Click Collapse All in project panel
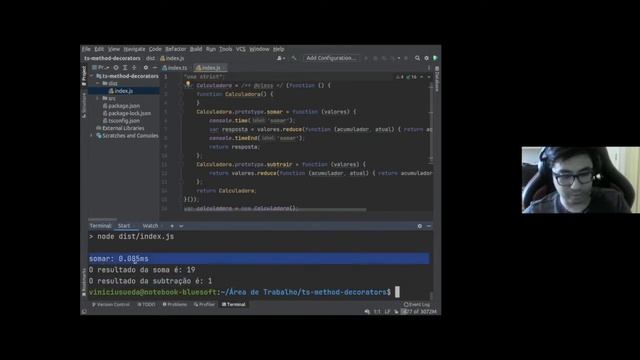 (134, 68)
